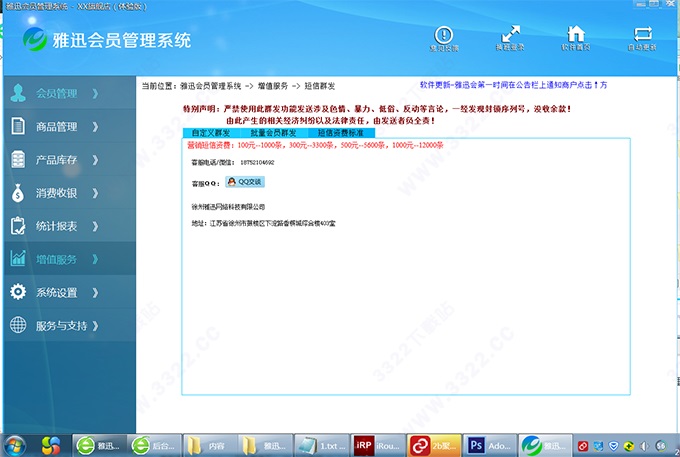Click the exclamation-mark feedback icon in header

[x=444, y=35]
